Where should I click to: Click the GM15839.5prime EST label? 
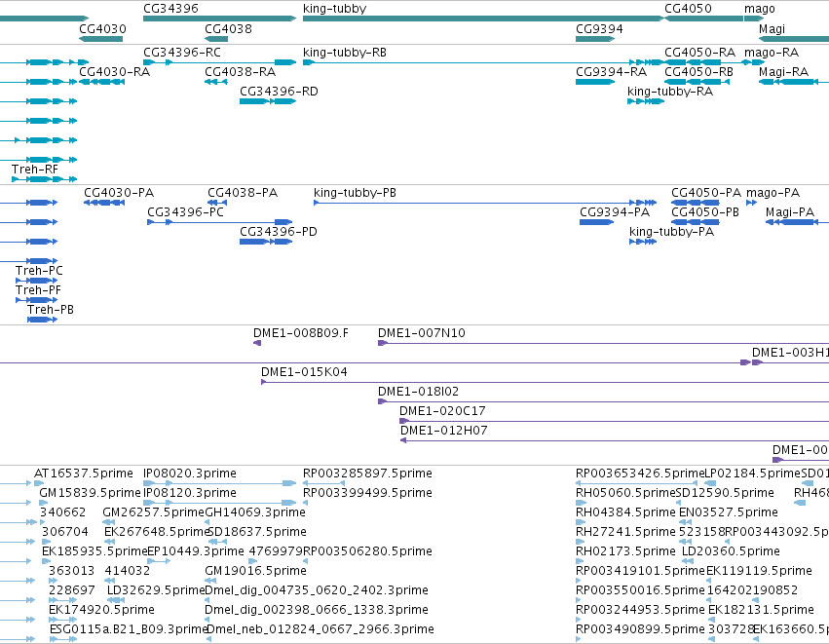(x=90, y=493)
